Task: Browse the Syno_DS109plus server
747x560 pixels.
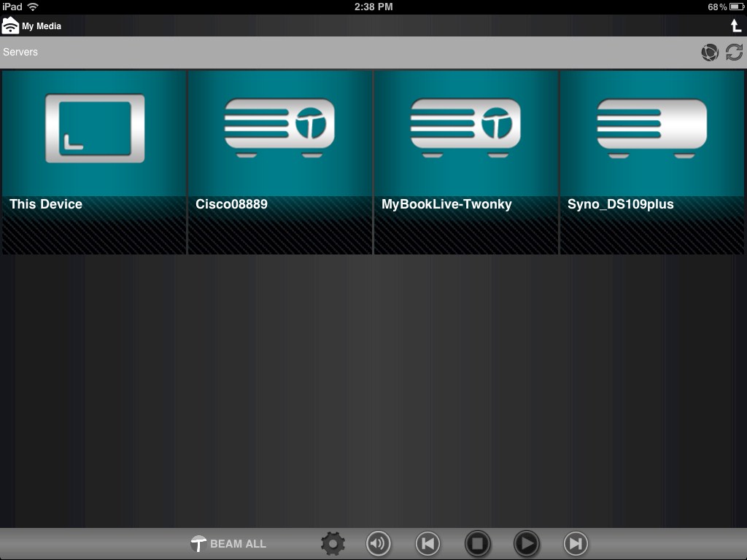Action: pyautogui.click(x=652, y=163)
